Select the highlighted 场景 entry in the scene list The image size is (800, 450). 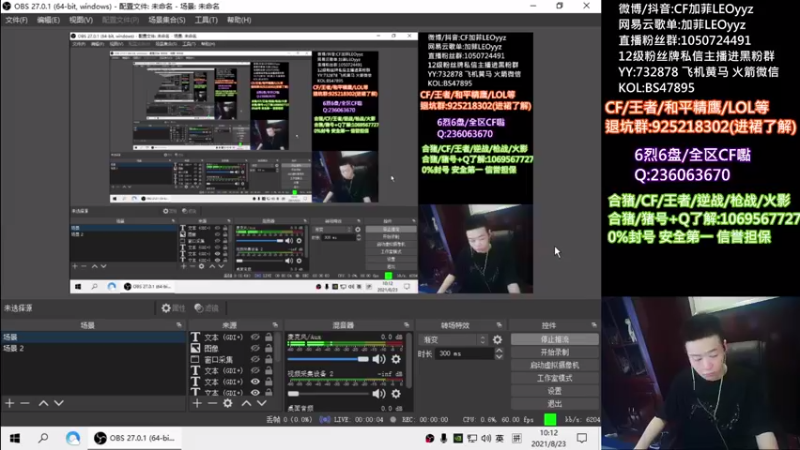pos(93,337)
